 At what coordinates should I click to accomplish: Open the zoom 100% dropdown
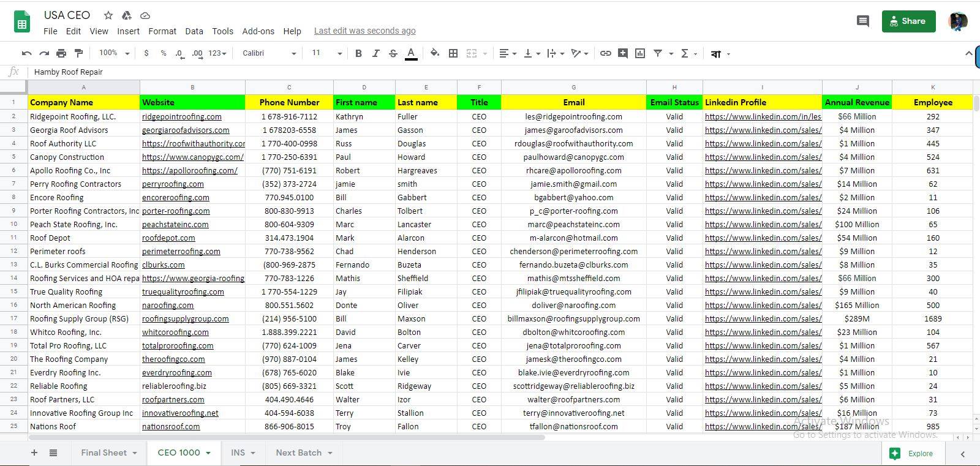point(114,53)
